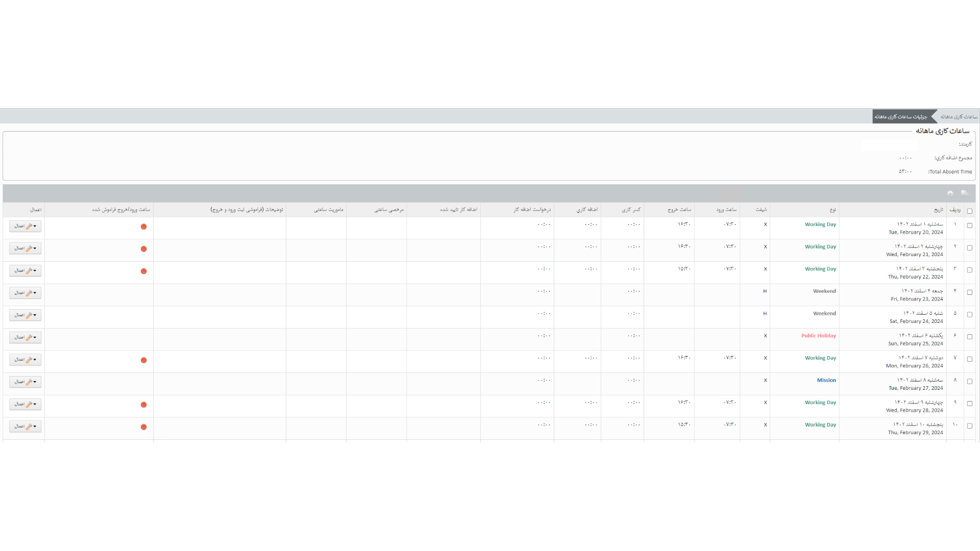Select the checkbox for row Thu, February 22, 2024
Screen dimensions: 980x551
(970, 270)
